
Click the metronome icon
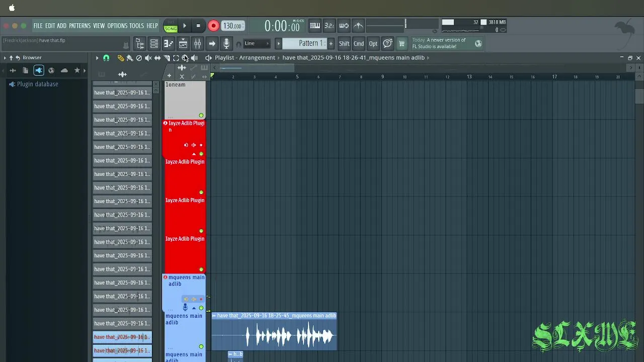[x=358, y=26]
